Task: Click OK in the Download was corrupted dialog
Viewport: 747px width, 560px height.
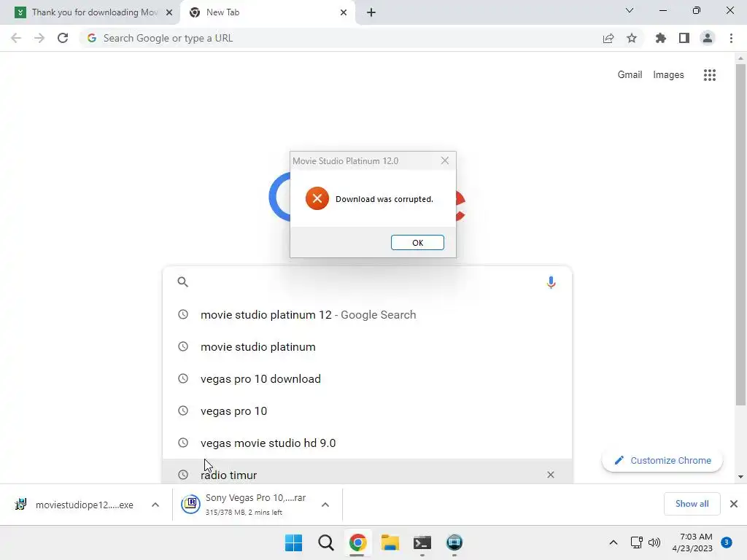Action: pyautogui.click(x=417, y=242)
